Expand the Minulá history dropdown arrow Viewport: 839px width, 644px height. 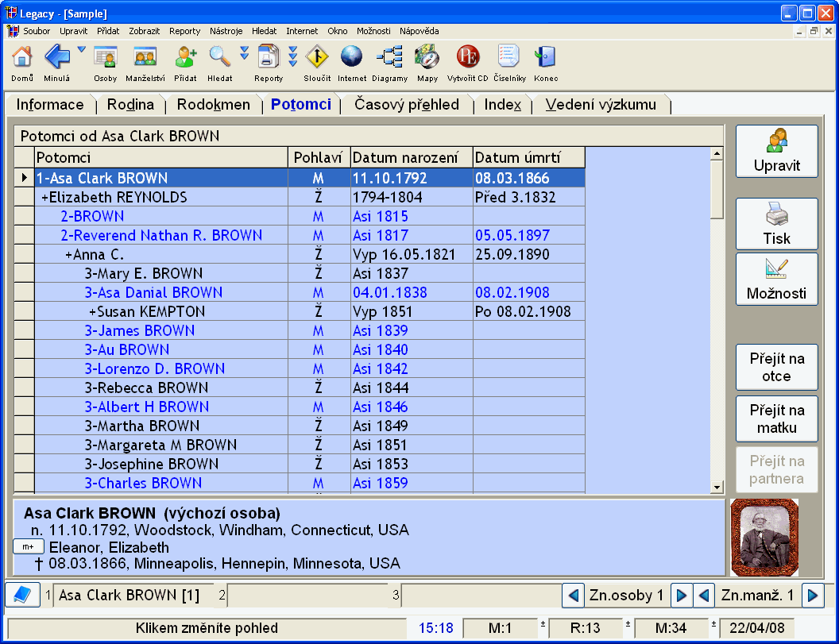[82, 51]
